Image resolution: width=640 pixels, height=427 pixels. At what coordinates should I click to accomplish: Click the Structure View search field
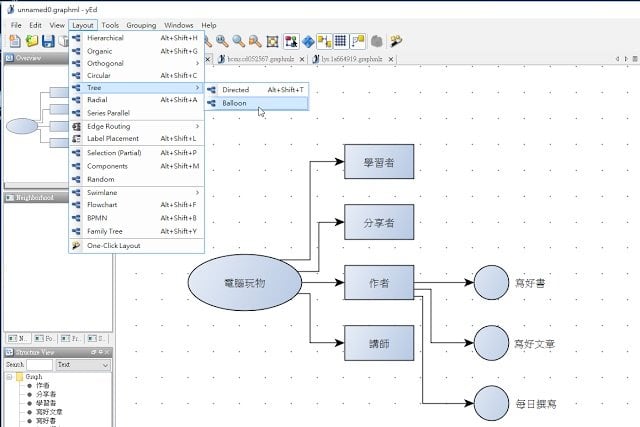tap(39, 365)
